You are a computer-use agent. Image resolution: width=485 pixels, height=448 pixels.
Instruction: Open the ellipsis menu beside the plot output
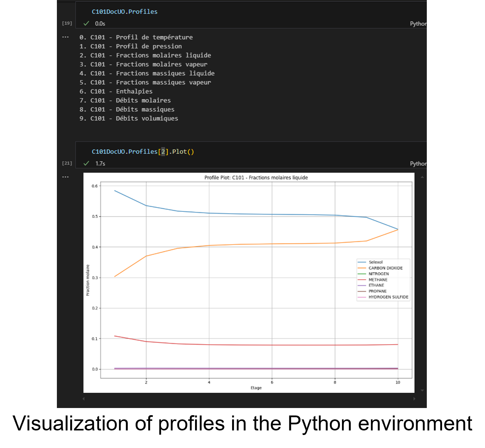[x=65, y=177]
